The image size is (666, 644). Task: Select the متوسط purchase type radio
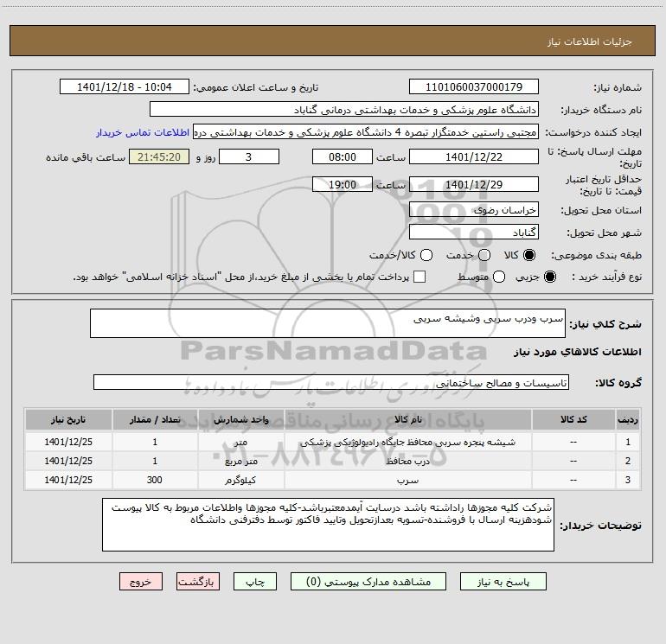coord(499,277)
